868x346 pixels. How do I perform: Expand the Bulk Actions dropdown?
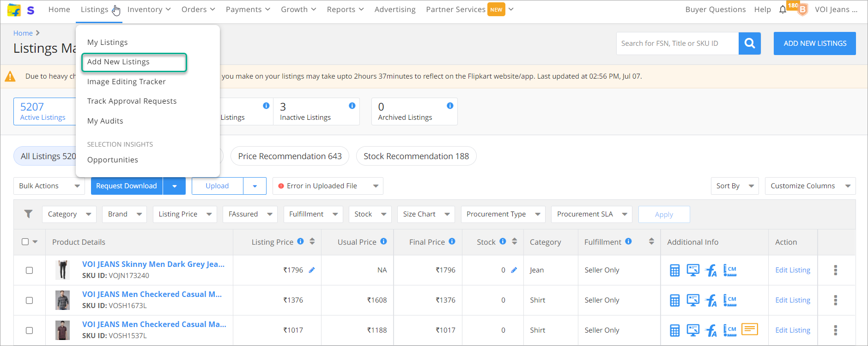pos(49,186)
